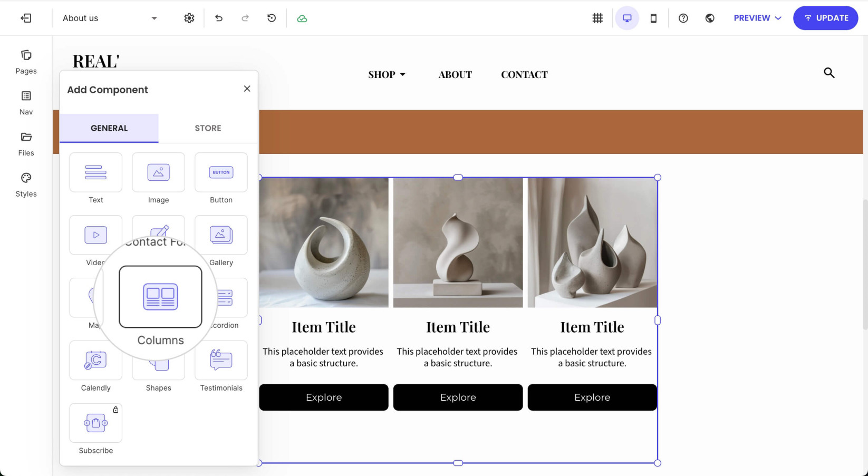The image size is (868, 476).
Task: Click the first Explore button
Action: [x=324, y=397]
